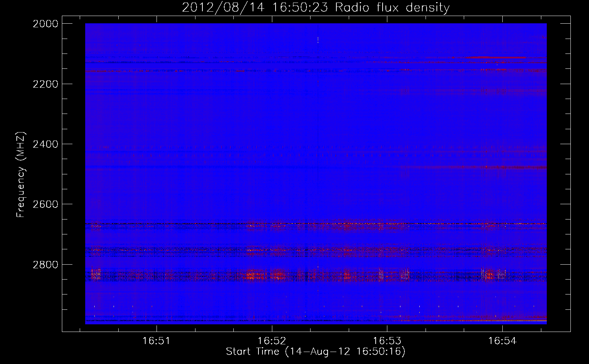
Task: Click the 16:53 time tick label
Action: [x=387, y=341]
